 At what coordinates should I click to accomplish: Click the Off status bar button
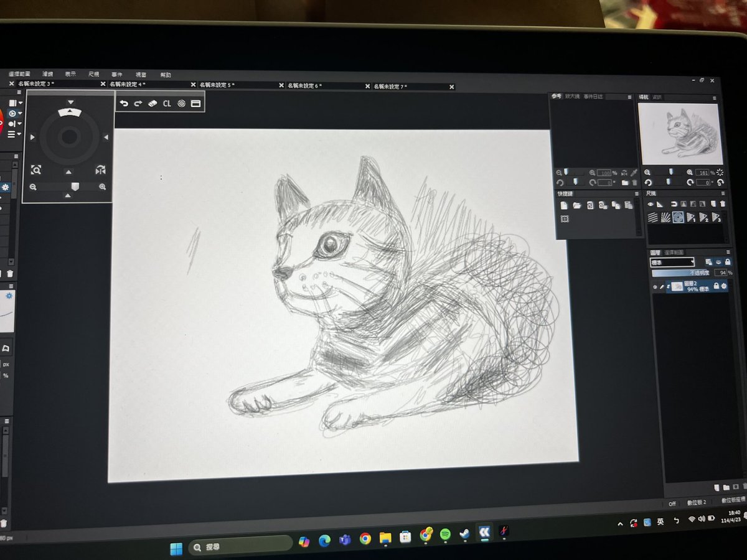click(672, 503)
